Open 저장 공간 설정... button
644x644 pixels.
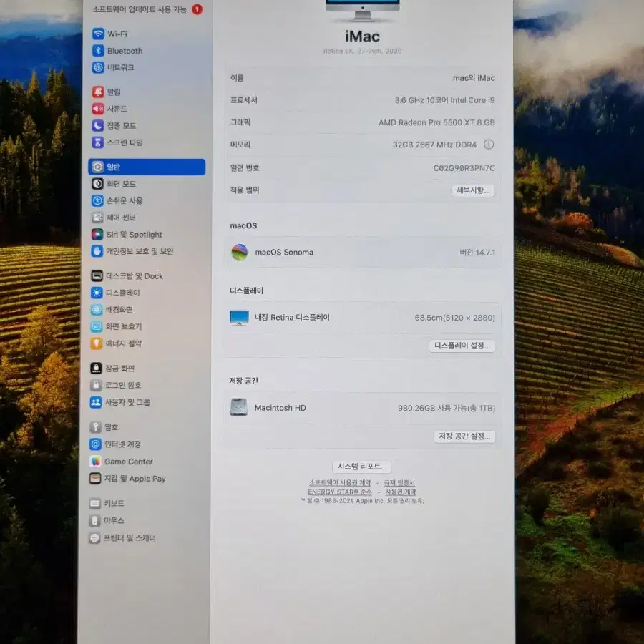(x=464, y=436)
